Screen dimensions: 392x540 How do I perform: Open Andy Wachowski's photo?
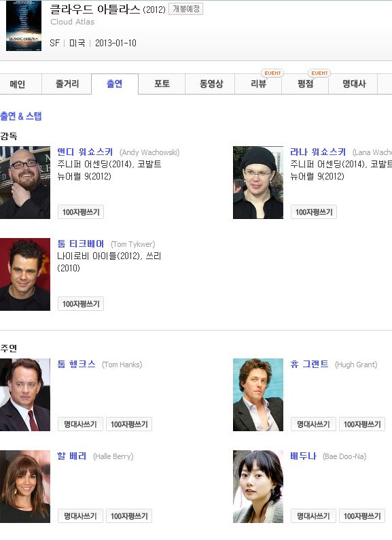coord(25,182)
